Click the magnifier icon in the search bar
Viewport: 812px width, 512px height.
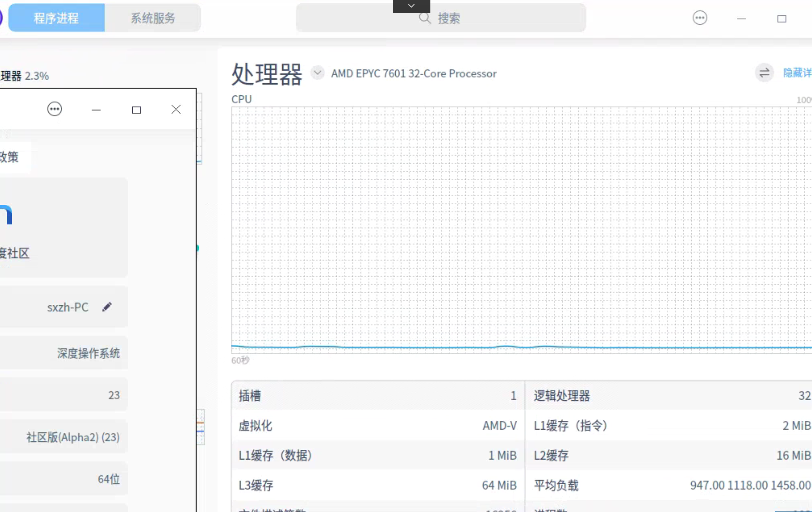click(425, 18)
